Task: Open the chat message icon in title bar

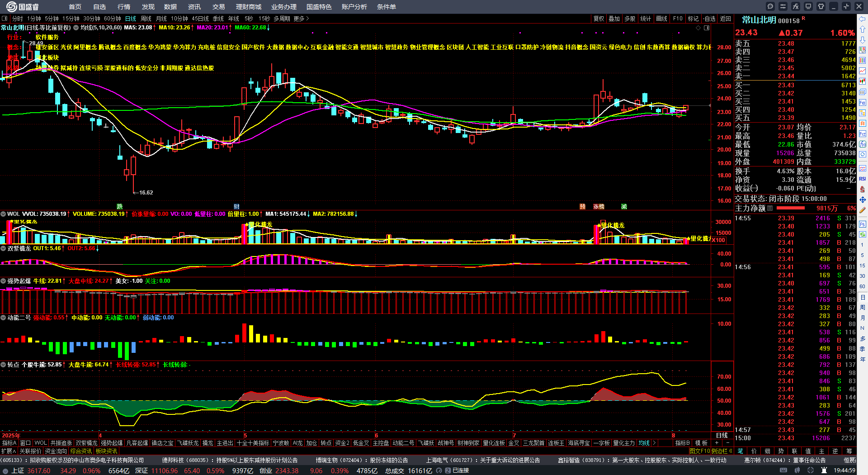Action: tap(770, 6)
